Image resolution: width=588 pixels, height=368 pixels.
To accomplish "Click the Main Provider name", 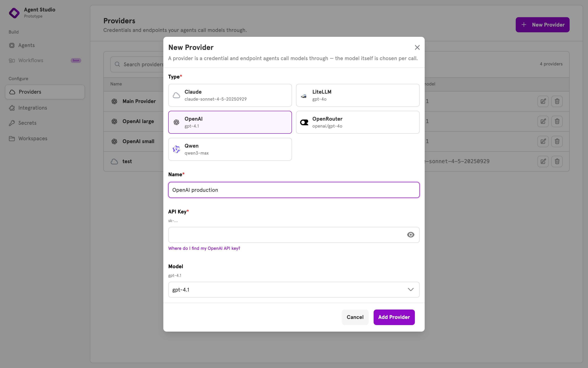I will pyautogui.click(x=139, y=101).
